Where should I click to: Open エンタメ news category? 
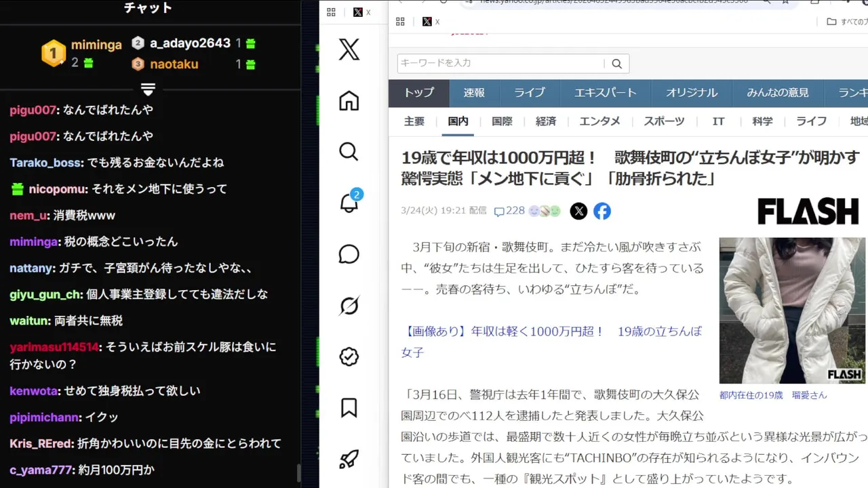coord(600,121)
